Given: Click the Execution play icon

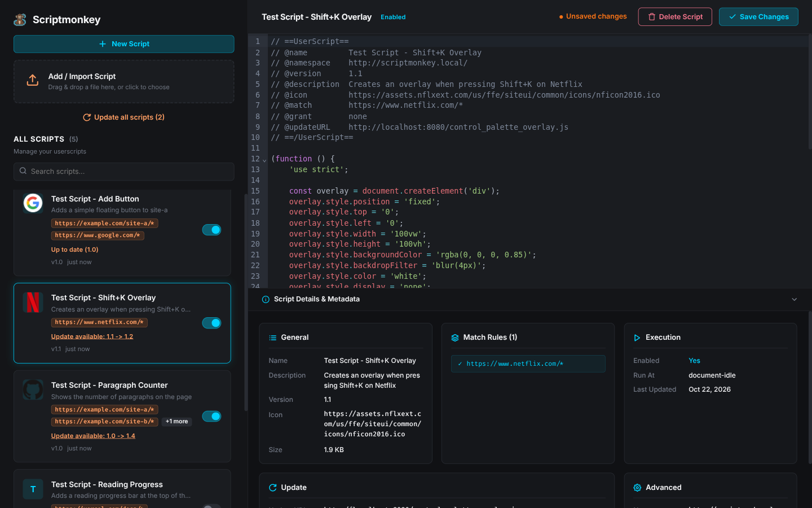Looking at the screenshot, I should [637, 338].
